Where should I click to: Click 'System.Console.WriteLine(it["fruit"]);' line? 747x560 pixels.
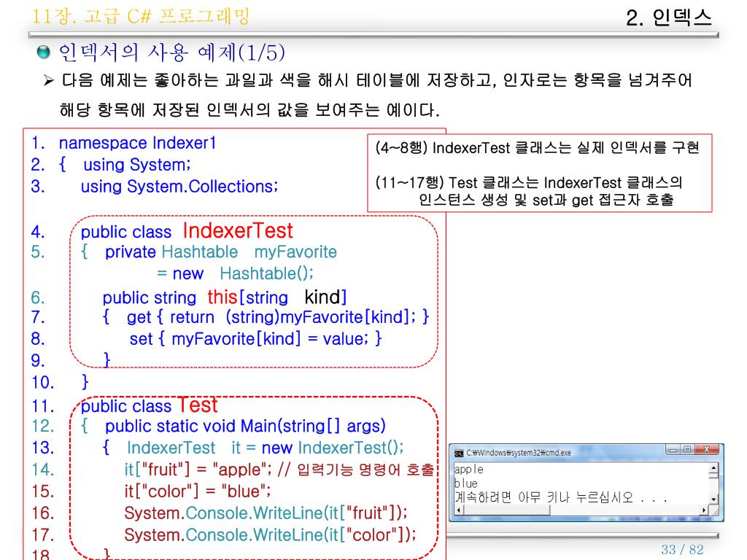[266, 513]
